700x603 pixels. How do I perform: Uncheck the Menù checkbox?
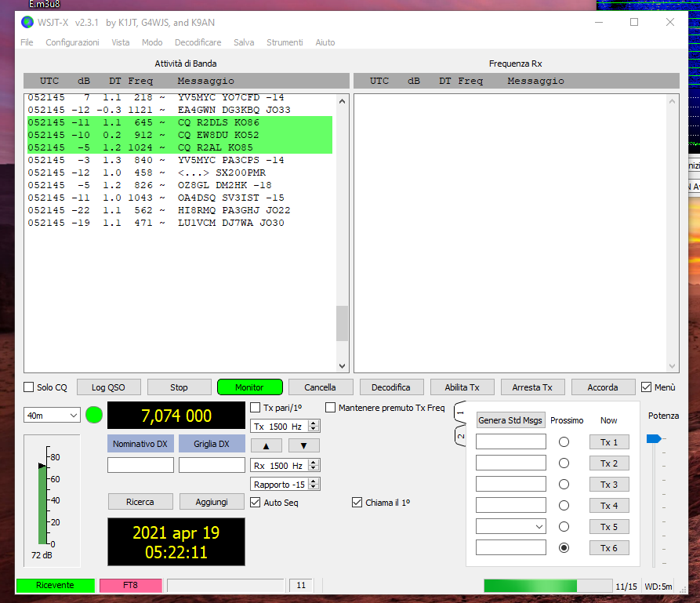coord(646,387)
